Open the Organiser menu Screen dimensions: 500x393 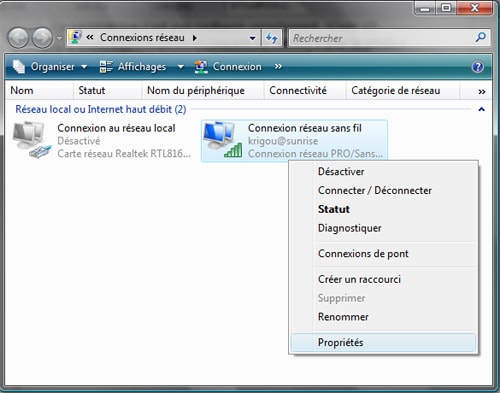point(50,67)
